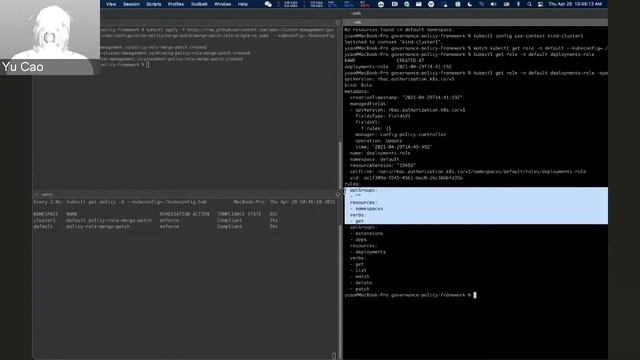Open the Scripts menu
Viewport: 640px width, 360px height.
153,4
